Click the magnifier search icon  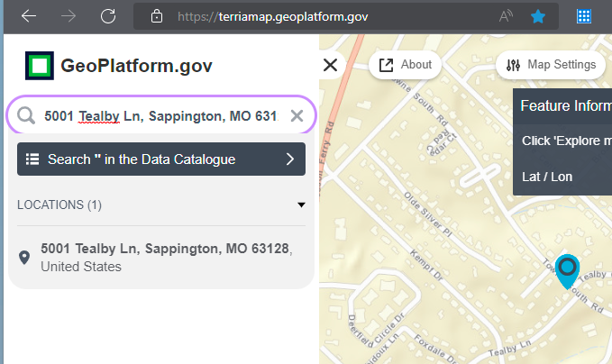click(x=26, y=116)
